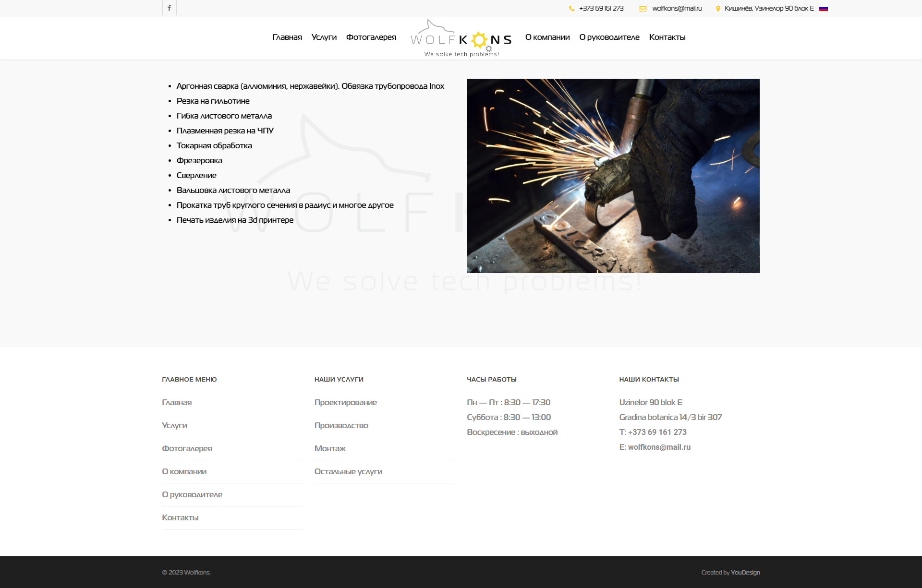Click the header phone number +373 69 161 273
922x588 pixels.
(x=601, y=9)
